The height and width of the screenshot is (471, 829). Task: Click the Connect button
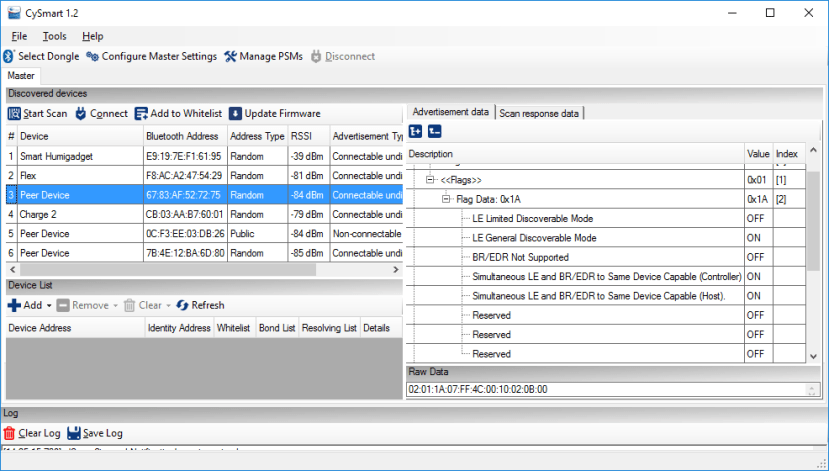[x=102, y=114]
